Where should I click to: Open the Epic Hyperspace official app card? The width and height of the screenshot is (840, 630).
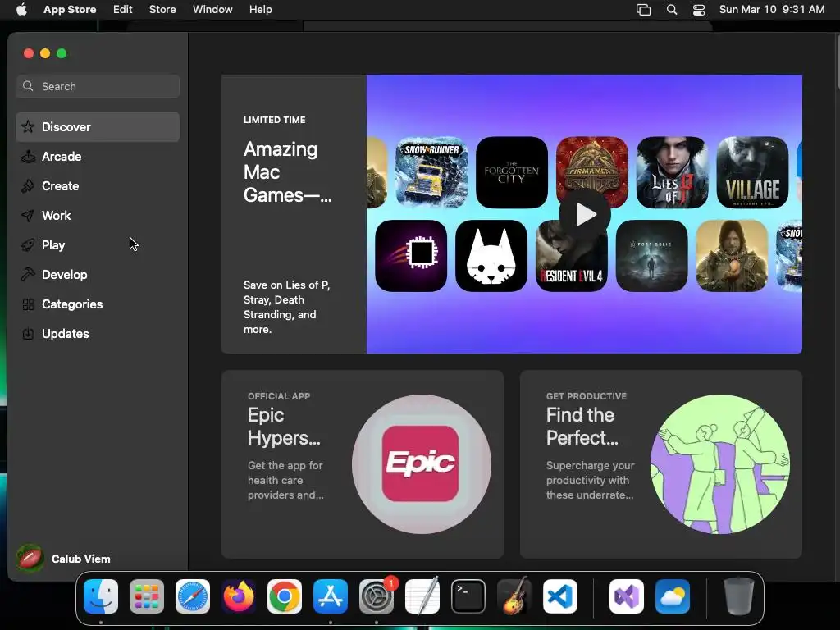point(362,464)
